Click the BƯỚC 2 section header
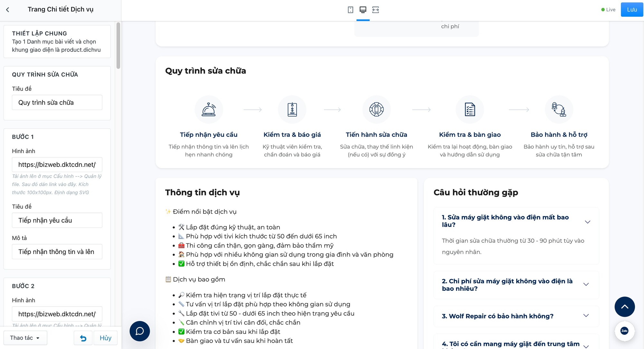 tap(23, 286)
